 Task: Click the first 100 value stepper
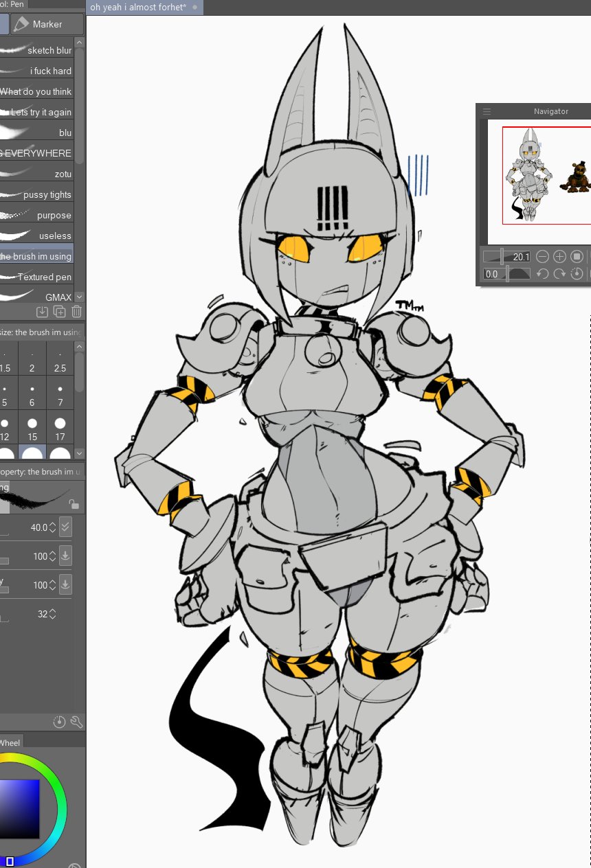[x=53, y=556]
